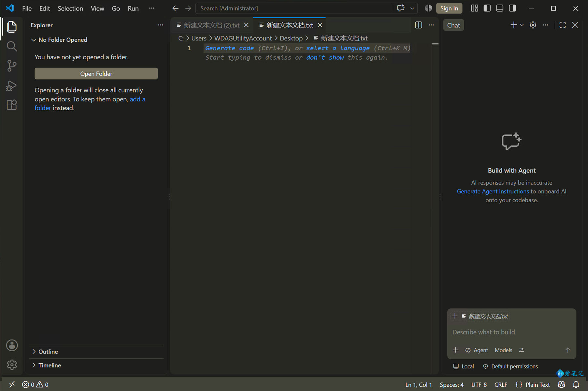The width and height of the screenshot is (588, 391).
Task: Switch to the 新建文本文档 (2).txt tab
Action: coord(211,25)
